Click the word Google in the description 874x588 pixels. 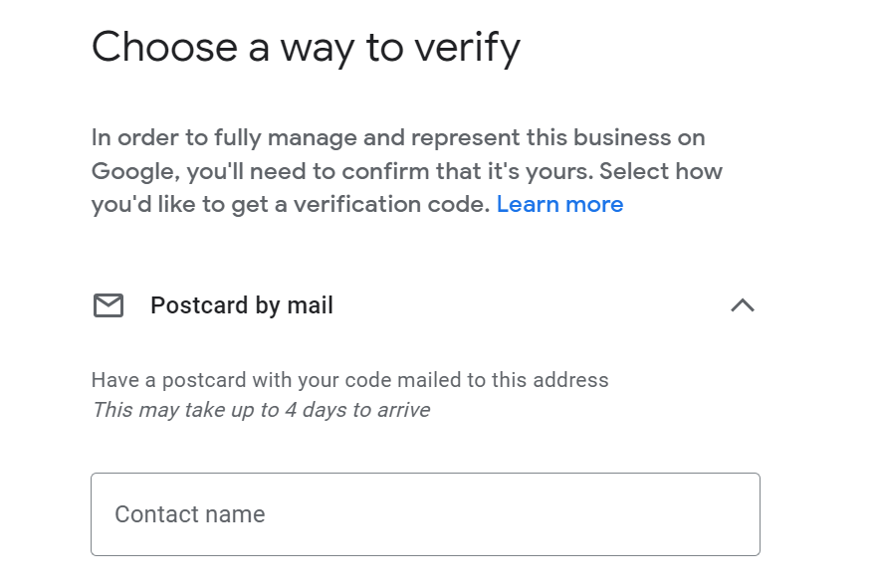click(135, 172)
